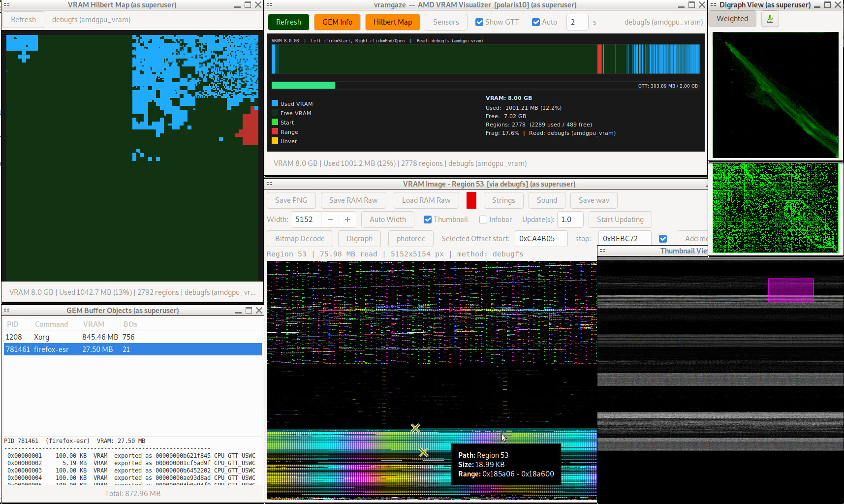Click the minus stepper beside Width field
The width and height of the screenshot is (844, 504).
tap(330, 220)
